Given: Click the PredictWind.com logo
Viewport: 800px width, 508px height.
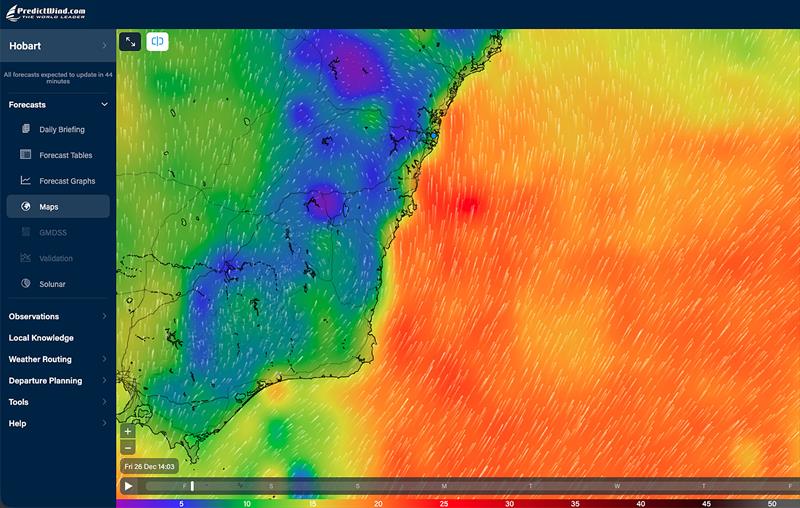Looking at the screenshot, I should point(46,12).
